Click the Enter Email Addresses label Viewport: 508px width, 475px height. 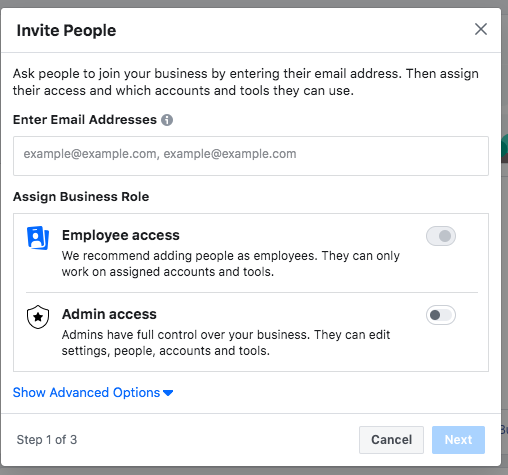[x=85, y=120]
